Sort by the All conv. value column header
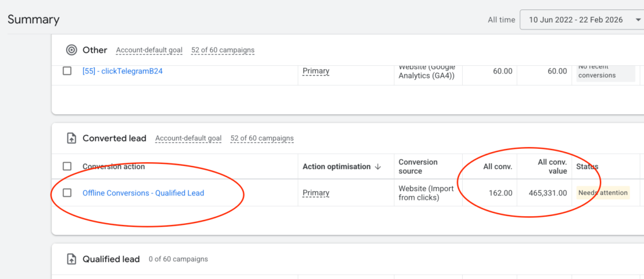Viewport: 644px width, 279px height. [552, 167]
